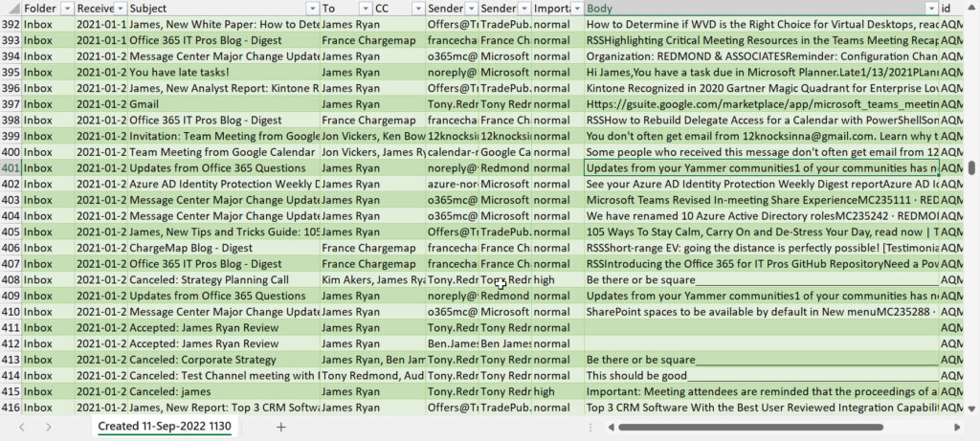Screen dimensions: 980x441
Task: Select 'Canceled: Corporate Strategy' subject cell
Action: point(224,360)
